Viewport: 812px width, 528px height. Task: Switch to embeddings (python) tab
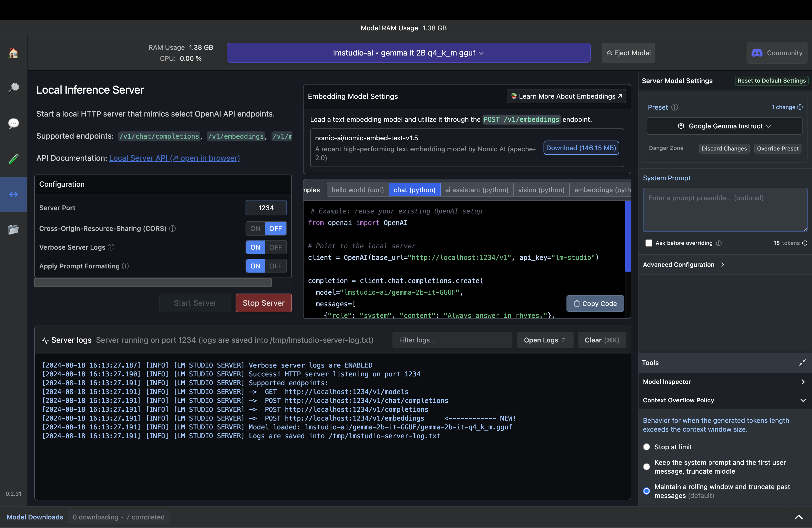tap(600, 190)
